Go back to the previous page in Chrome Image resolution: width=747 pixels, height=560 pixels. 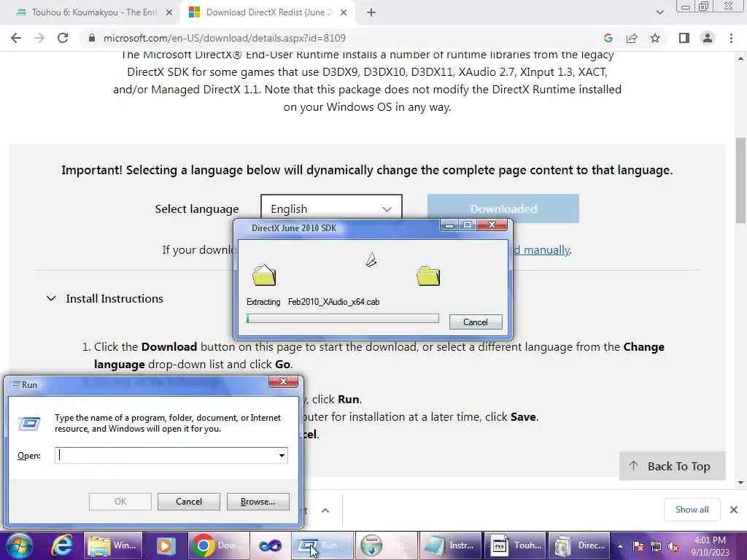pyautogui.click(x=16, y=38)
